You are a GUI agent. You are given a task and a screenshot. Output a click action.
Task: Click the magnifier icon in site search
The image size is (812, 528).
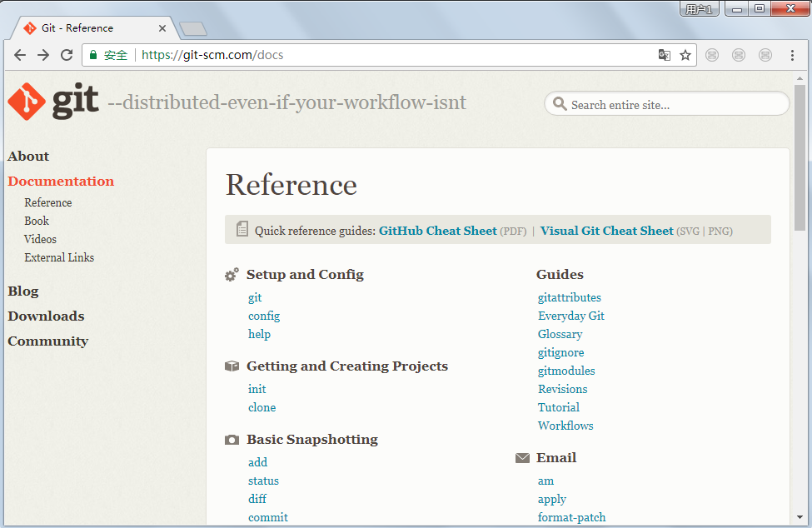click(560, 104)
